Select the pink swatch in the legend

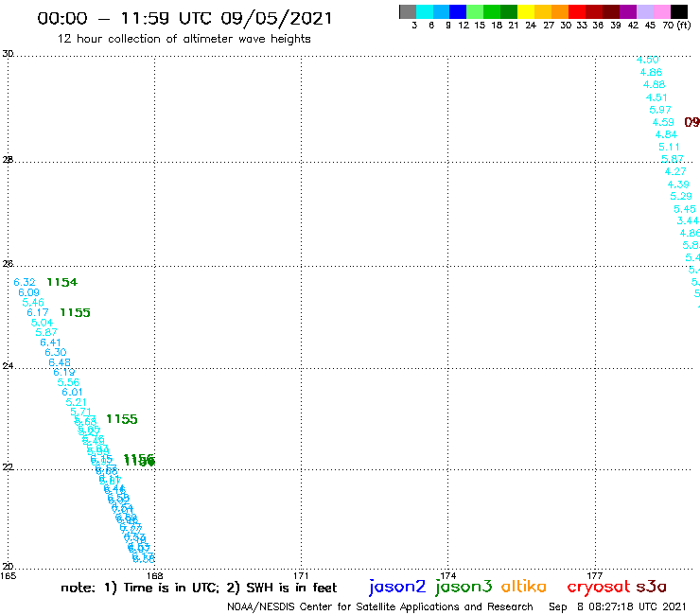coord(661,11)
